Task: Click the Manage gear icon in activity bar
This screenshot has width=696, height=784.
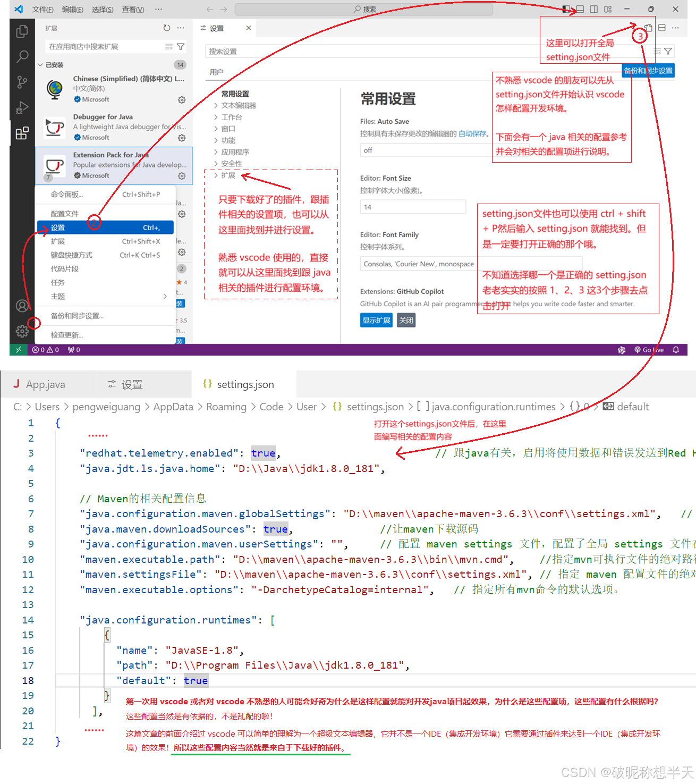Action: pos(22,331)
